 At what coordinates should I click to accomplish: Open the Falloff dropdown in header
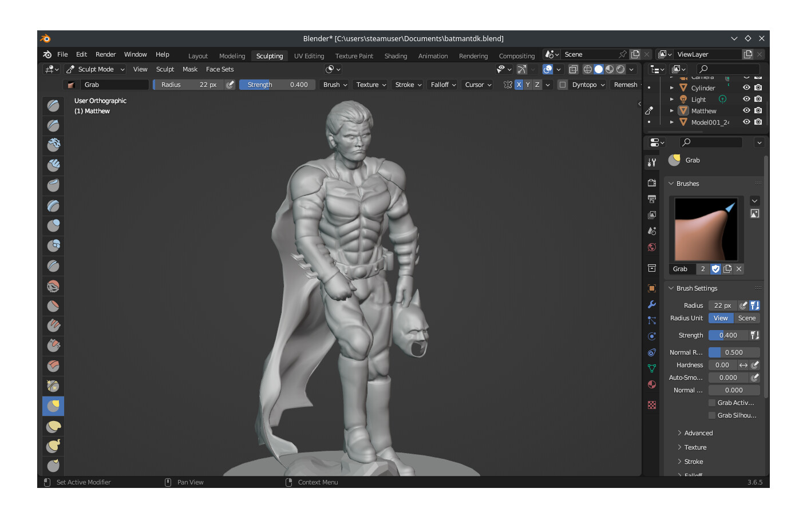443,85
